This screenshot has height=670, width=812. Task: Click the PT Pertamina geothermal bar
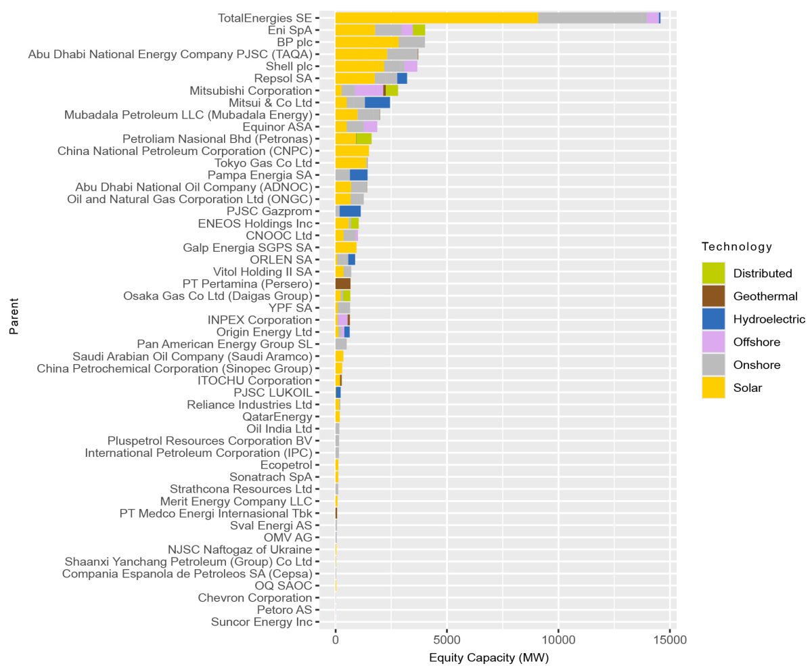tap(342, 284)
